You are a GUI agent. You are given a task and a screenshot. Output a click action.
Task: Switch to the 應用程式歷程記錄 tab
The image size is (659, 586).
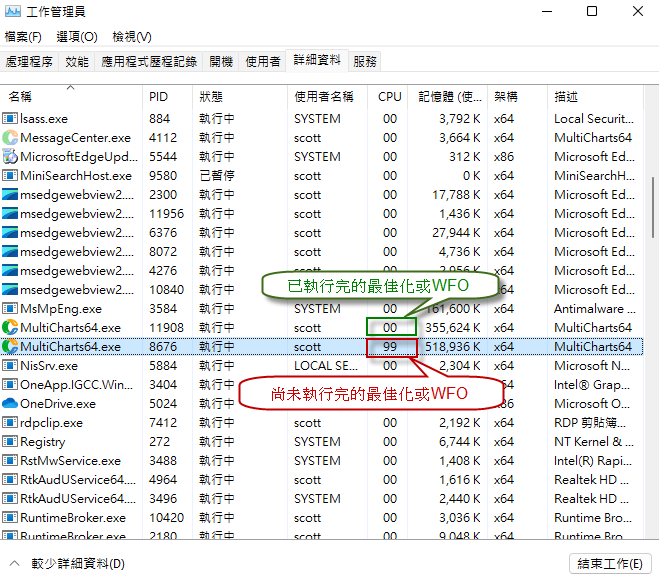click(x=149, y=62)
